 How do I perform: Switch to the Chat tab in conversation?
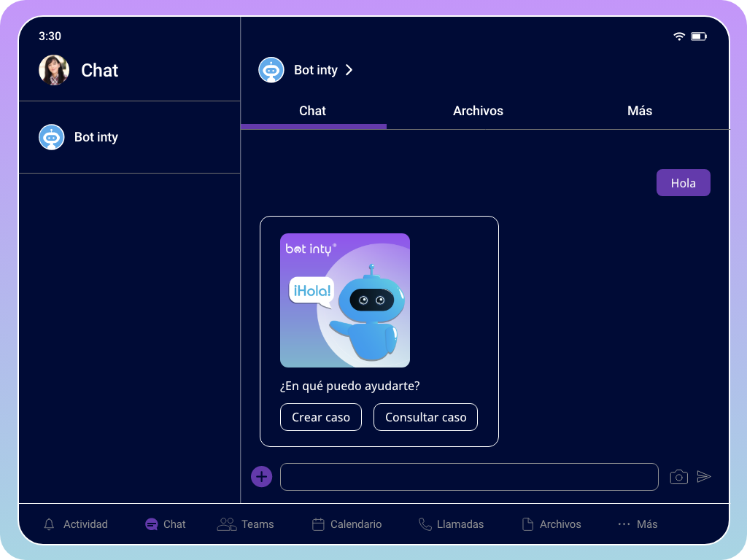[313, 111]
